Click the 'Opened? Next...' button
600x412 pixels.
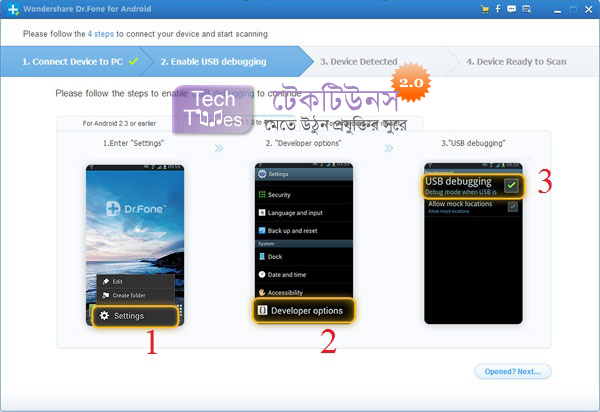click(x=512, y=371)
